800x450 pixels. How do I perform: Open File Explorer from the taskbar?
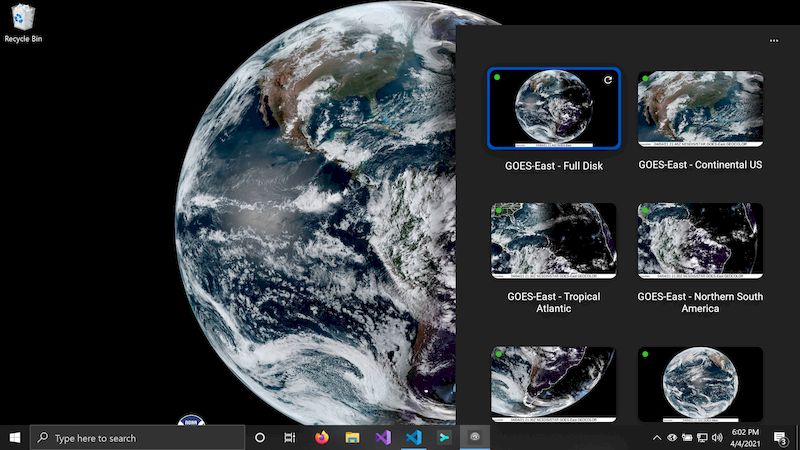(x=352, y=437)
